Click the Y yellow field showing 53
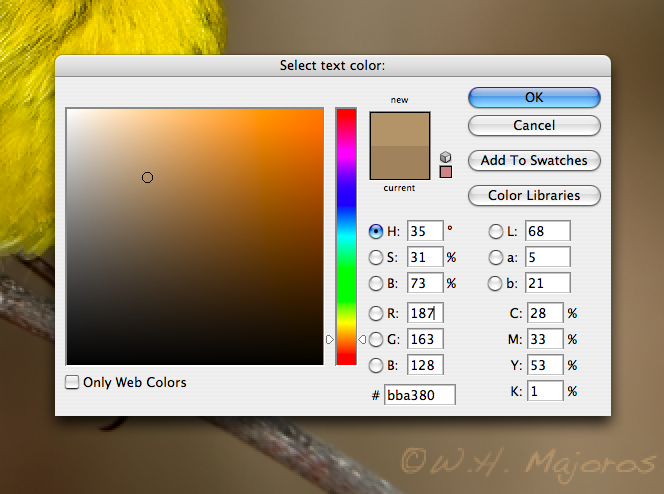 [545, 365]
